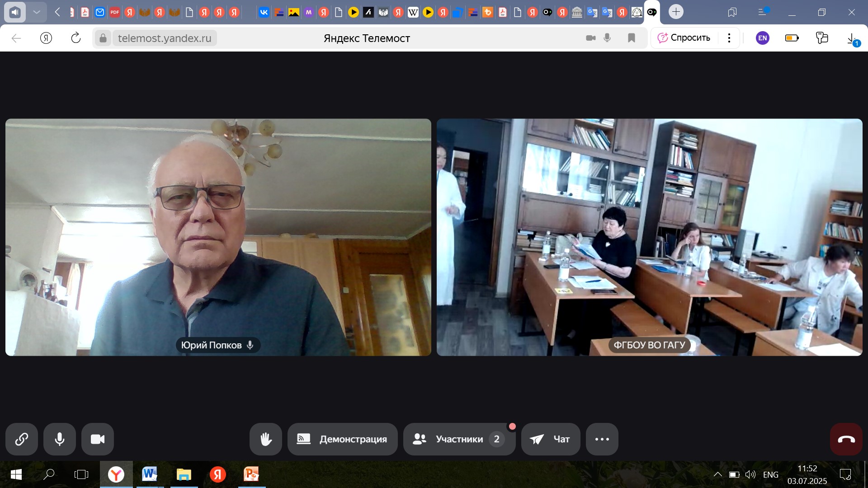
Task: Open the Чат panel
Action: tap(550, 439)
